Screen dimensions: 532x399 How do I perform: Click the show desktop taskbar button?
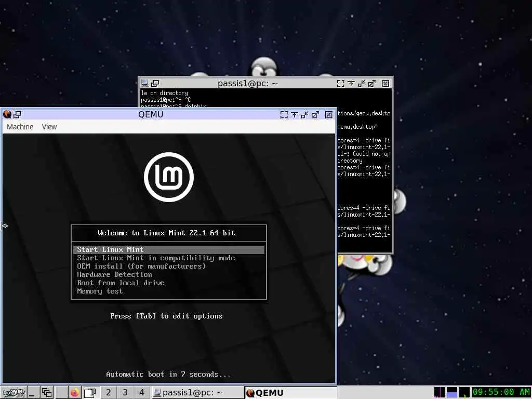click(x=33, y=393)
